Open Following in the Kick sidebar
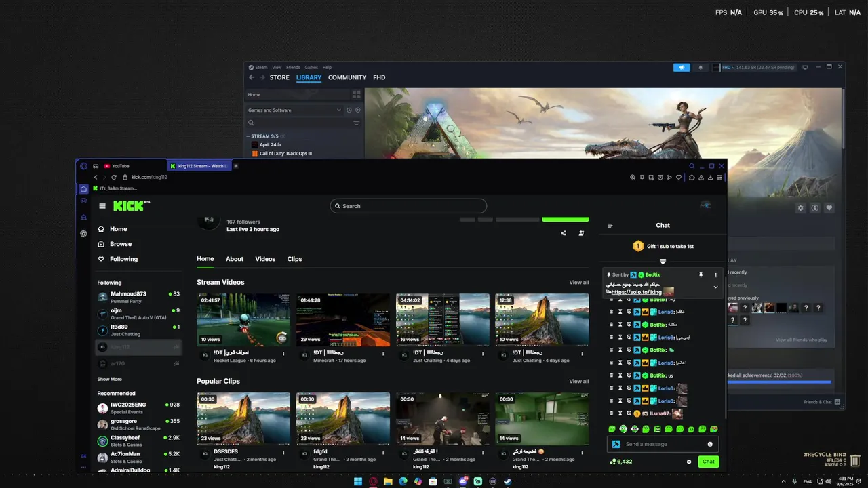Viewport: 868px width, 488px height. coord(117,259)
